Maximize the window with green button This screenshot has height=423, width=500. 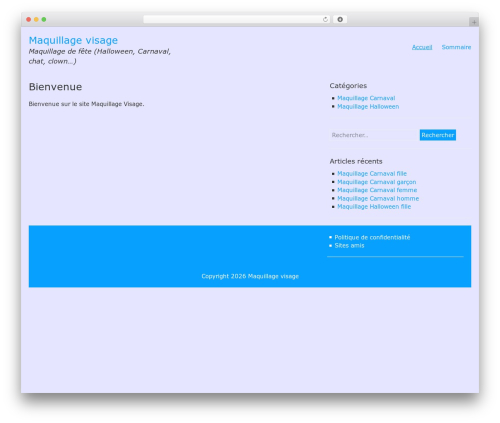pyautogui.click(x=44, y=19)
